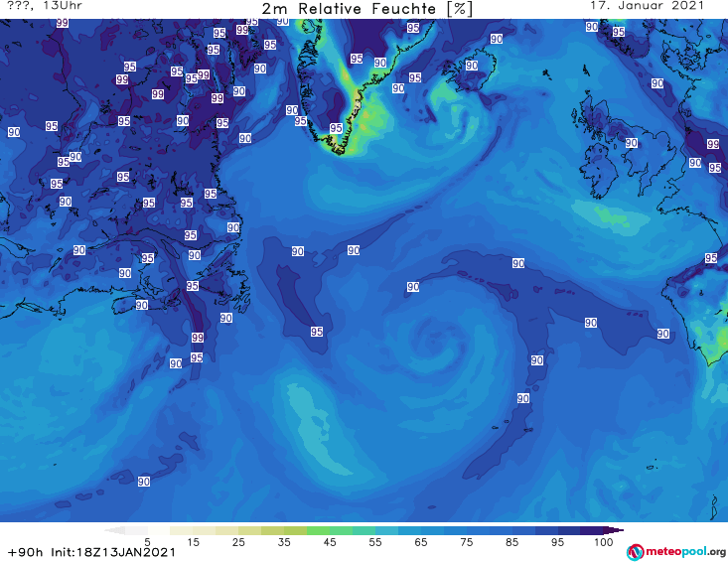Click the '+90h Init:18Z13JAN2021' forecast label
The image size is (728, 562).
pyautogui.click(x=91, y=552)
